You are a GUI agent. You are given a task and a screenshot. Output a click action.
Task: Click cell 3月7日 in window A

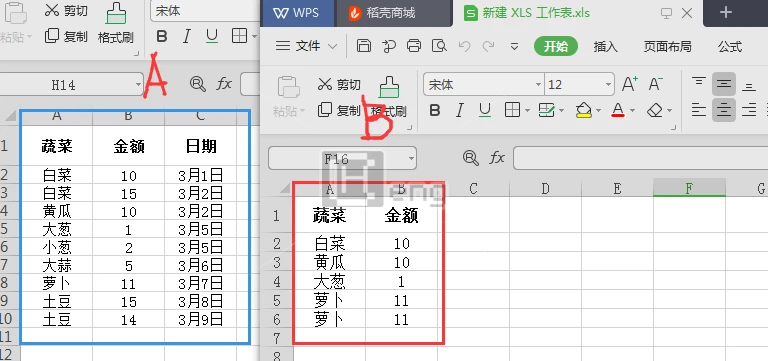pyautogui.click(x=201, y=283)
